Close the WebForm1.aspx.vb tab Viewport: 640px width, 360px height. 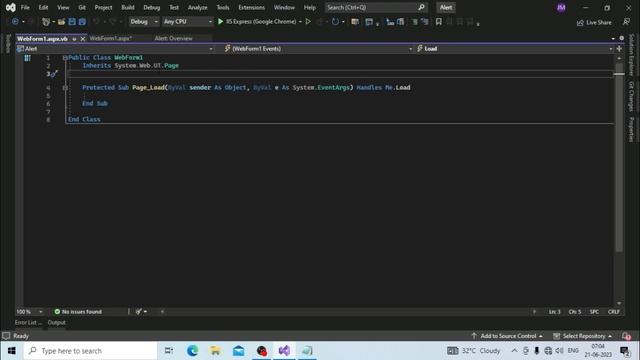pyautogui.click(x=83, y=39)
